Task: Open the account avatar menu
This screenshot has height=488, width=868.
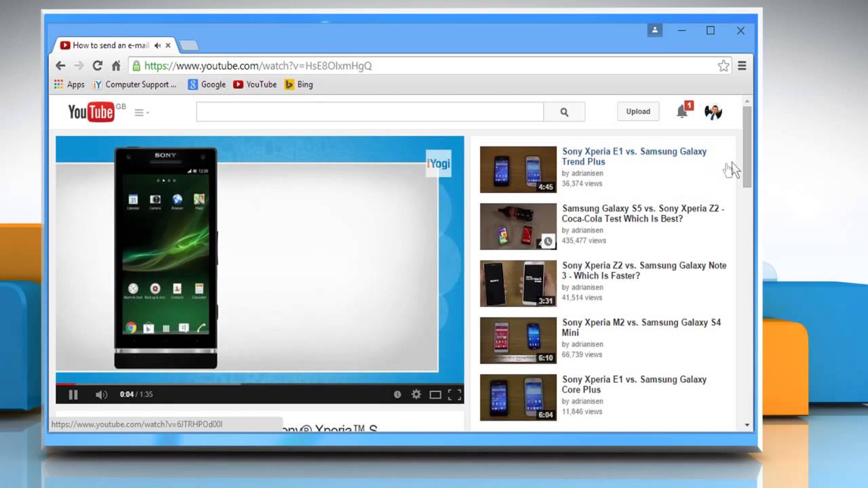Action: click(713, 112)
